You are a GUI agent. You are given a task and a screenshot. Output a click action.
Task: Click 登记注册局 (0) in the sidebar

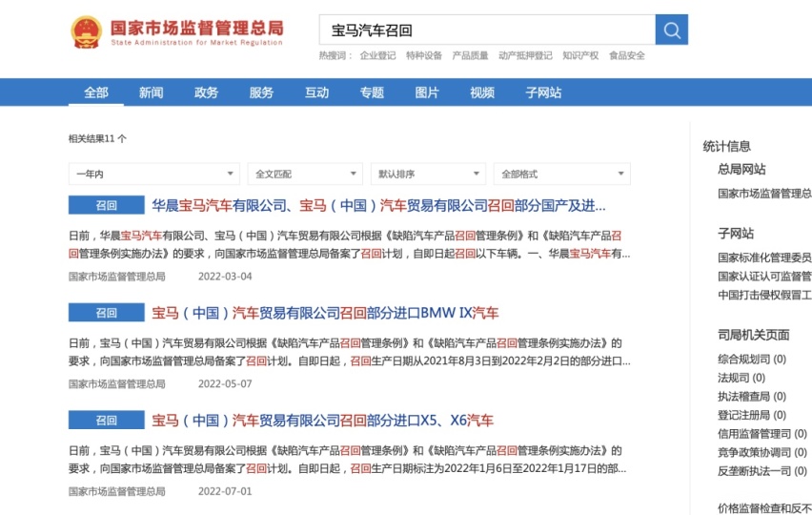point(752,415)
